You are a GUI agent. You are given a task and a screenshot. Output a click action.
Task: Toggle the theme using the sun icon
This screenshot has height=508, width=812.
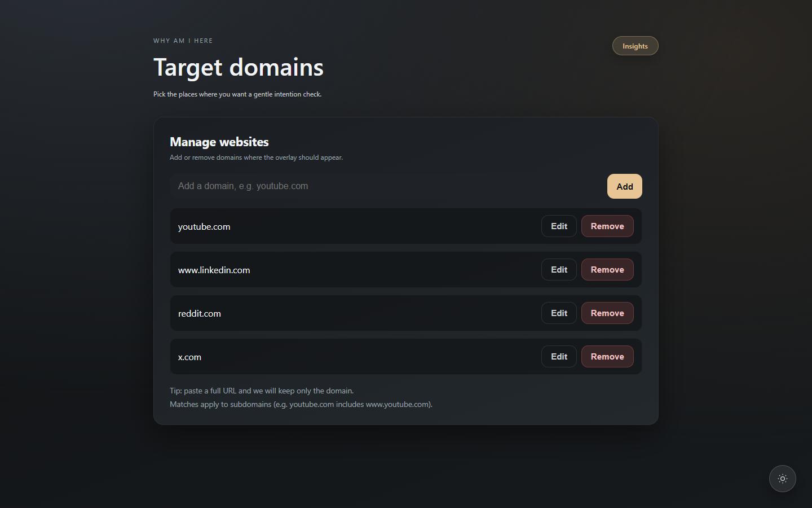782,478
